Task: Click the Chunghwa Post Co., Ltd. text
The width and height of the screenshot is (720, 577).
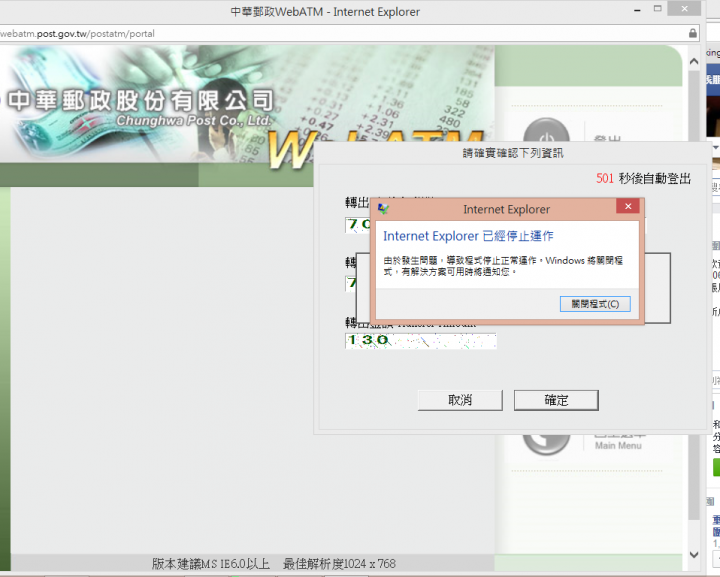Action: click(x=193, y=120)
